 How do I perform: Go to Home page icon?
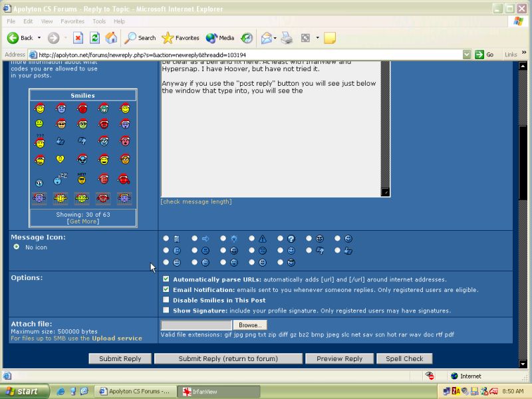pos(111,38)
